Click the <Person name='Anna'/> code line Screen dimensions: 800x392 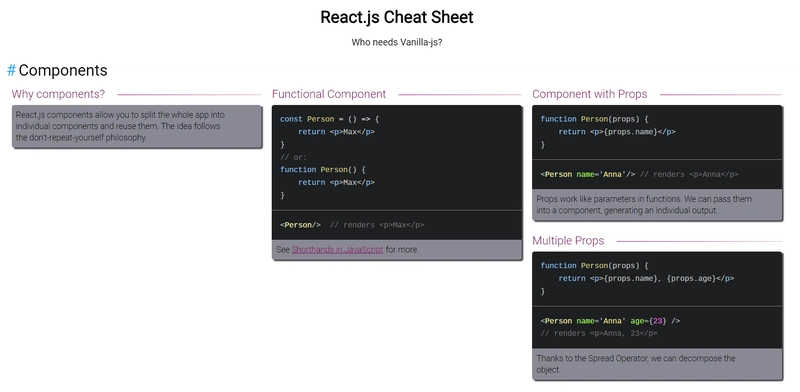pos(639,174)
